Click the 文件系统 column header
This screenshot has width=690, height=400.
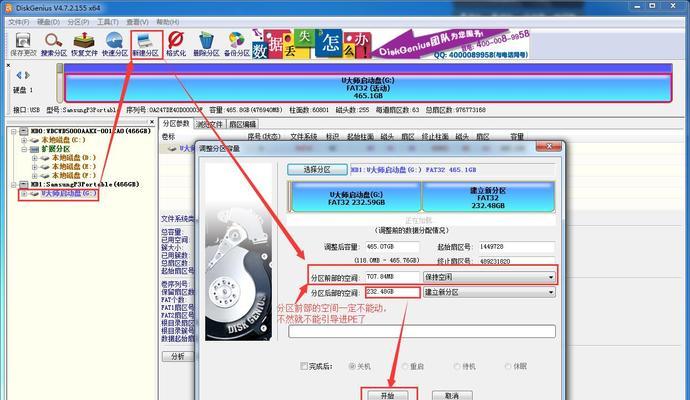[x=304, y=137]
